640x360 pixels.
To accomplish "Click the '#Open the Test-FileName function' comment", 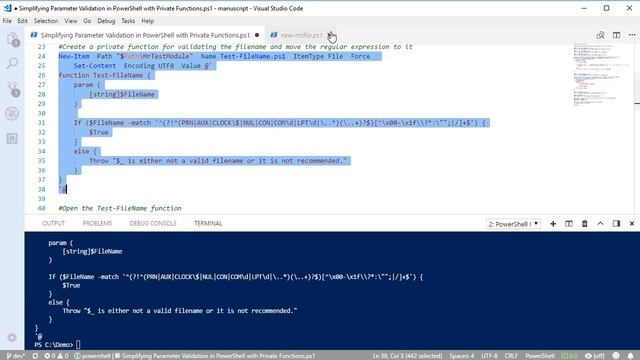I will click(x=120, y=208).
